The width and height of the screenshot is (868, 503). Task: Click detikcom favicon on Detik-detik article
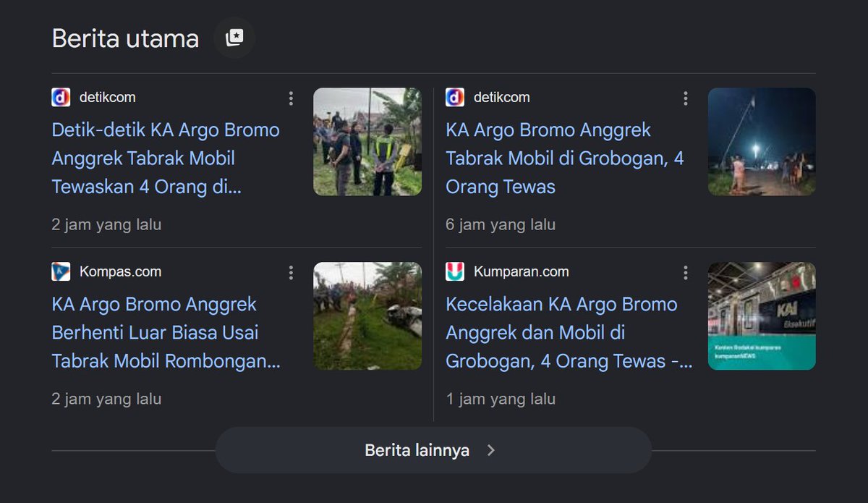61,97
